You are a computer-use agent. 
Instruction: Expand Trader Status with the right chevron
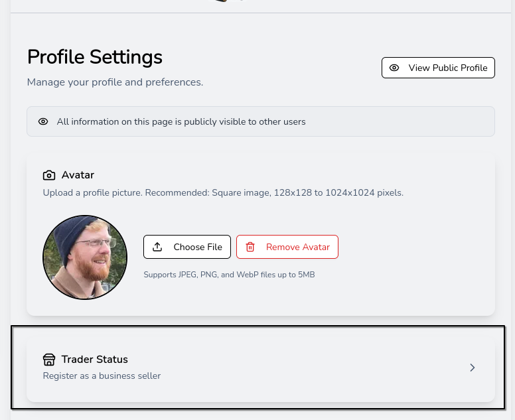[473, 368]
